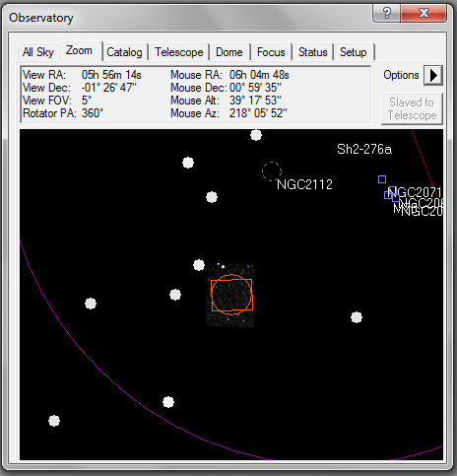Switch to the All Sky tab
This screenshot has width=457, height=476.
(37, 52)
